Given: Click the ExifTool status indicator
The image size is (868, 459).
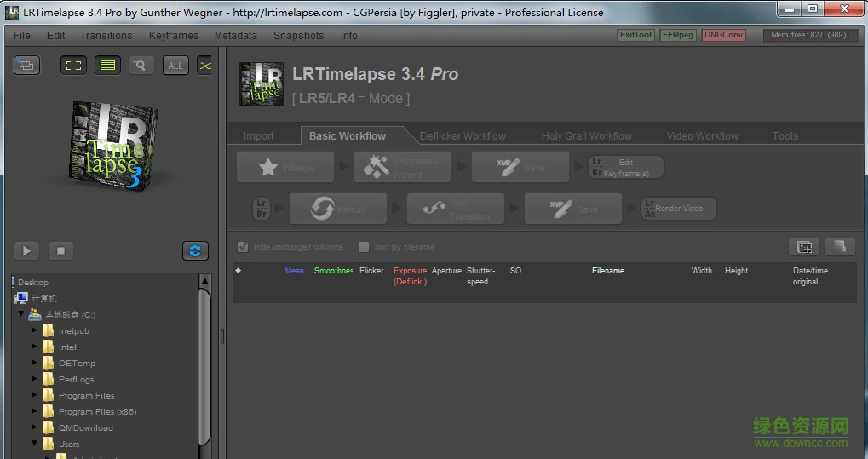Looking at the screenshot, I should click(x=635, y=35).
